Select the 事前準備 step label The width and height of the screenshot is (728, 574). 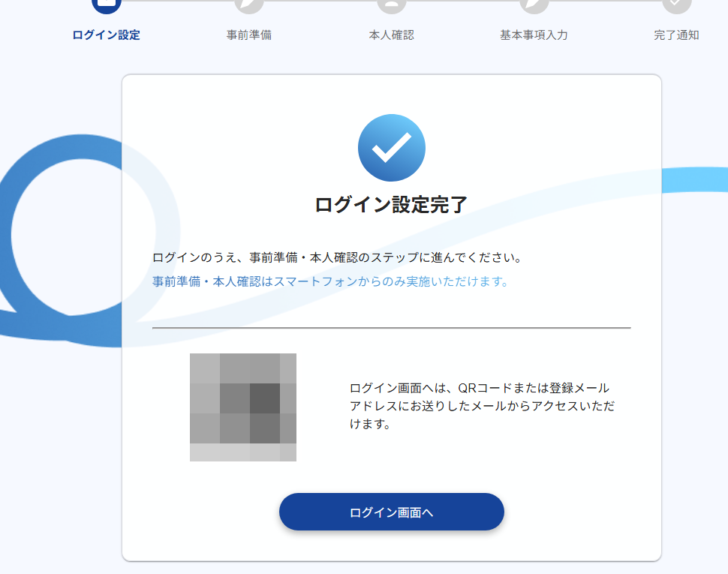point(249,35)
